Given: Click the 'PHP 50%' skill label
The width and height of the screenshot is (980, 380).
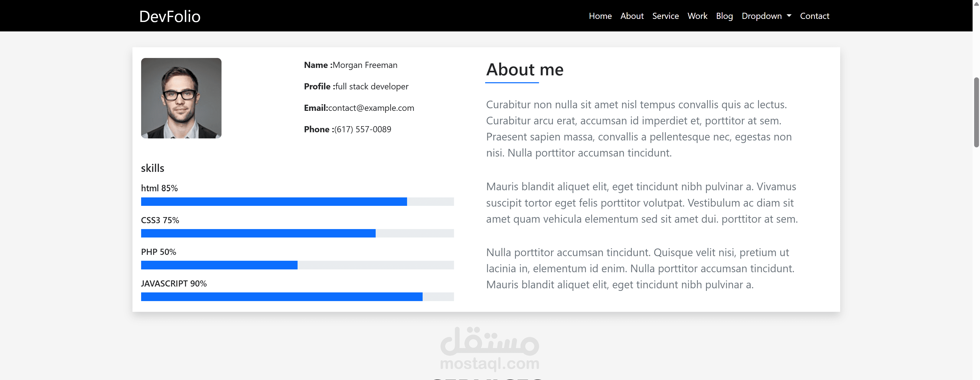Looking at the screenshot, I should pyautogui.click(x=159, y=252).
